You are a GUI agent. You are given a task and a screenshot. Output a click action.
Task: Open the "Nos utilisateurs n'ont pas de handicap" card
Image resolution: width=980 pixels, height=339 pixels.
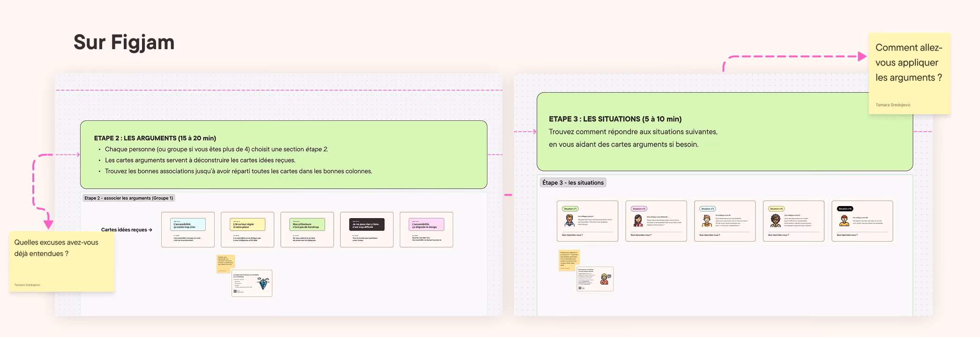(x=307, y=229)
